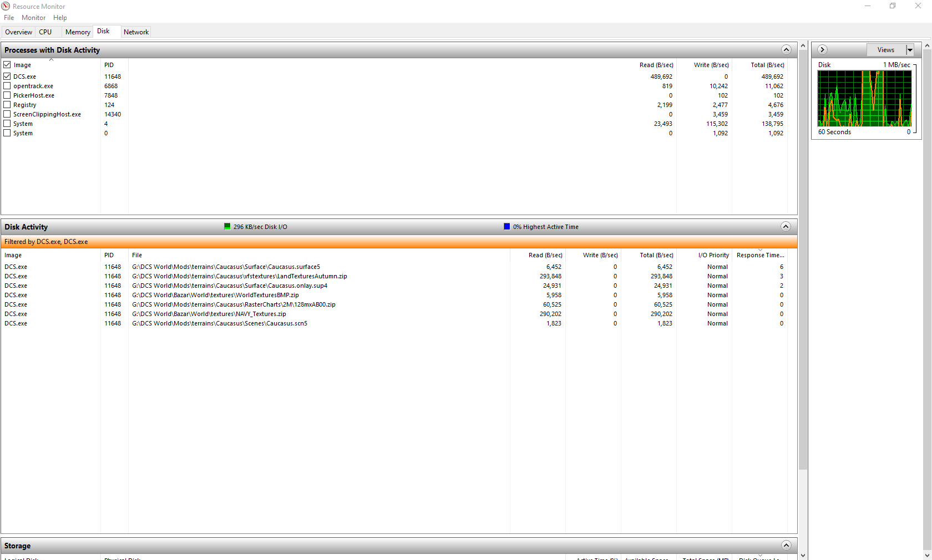The width and height of the screenshot is (932, 560).
Task: Sort disk activity by Response Time column
Action: [x=760, y=255]
